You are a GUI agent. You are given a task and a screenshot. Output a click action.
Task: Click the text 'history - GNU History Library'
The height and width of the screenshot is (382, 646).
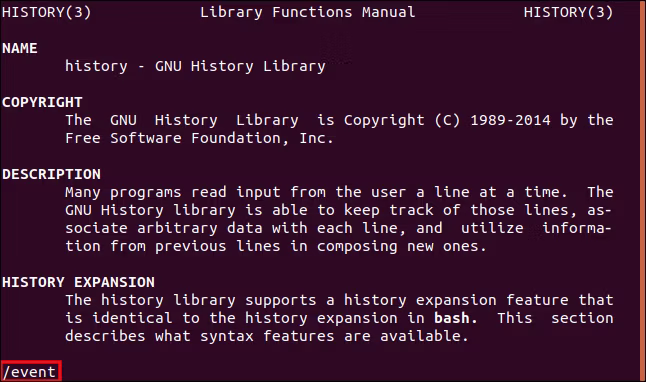click(195, 66)
